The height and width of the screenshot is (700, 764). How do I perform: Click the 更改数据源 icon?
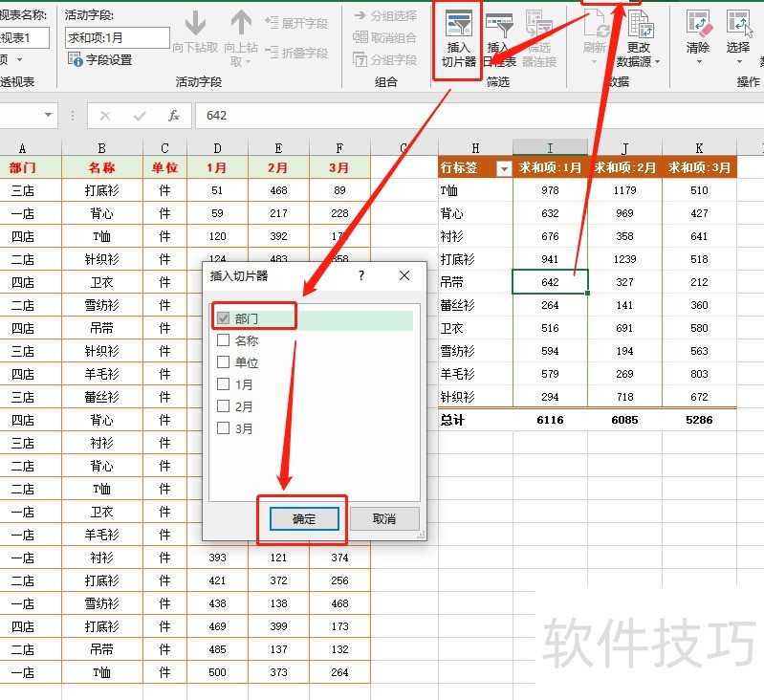(638, 36)
